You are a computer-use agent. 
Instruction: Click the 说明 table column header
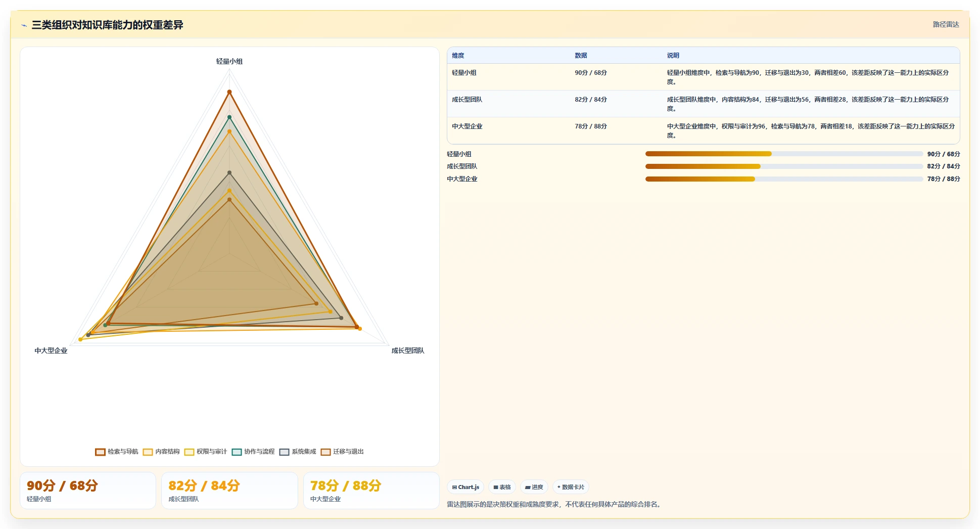coord(673,56)
